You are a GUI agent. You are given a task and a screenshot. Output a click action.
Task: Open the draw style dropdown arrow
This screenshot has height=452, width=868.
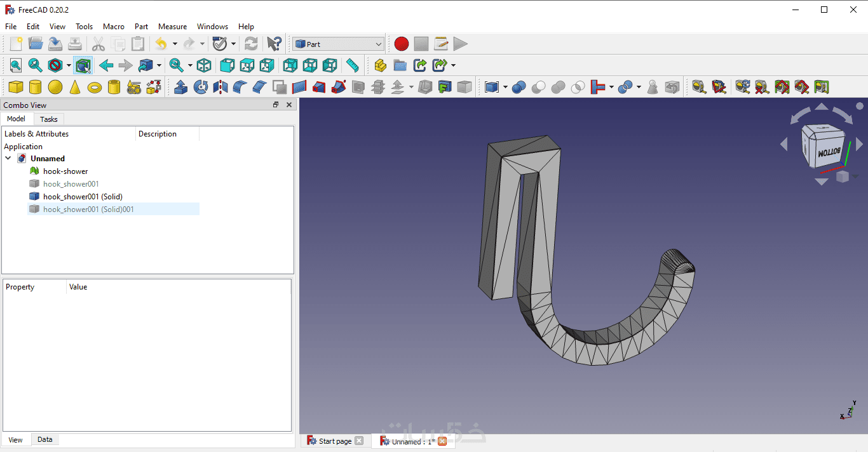click(69, 65)
